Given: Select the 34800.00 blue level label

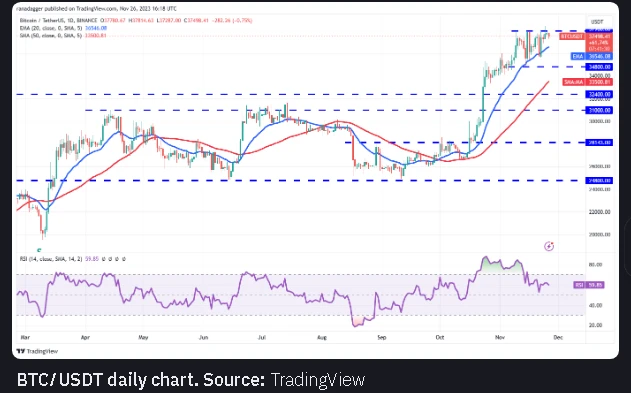Looking at the screenshot, I should click(599, 67).
